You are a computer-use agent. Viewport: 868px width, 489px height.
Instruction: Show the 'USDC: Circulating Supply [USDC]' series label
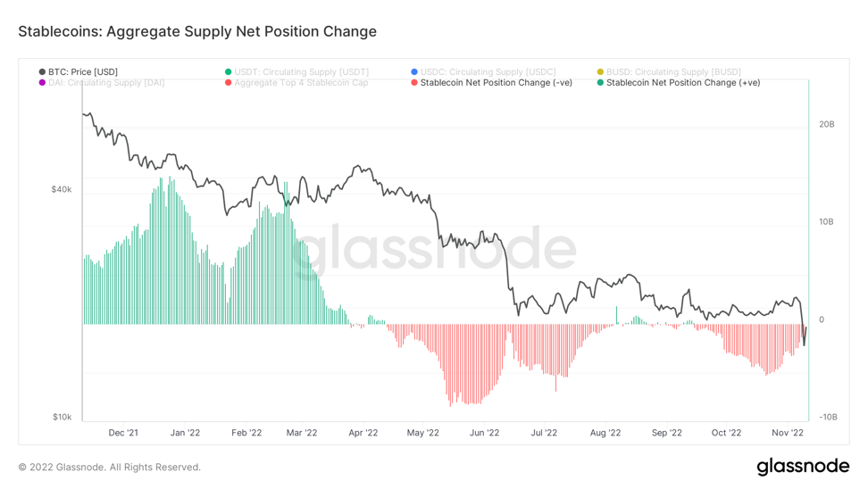488,72
